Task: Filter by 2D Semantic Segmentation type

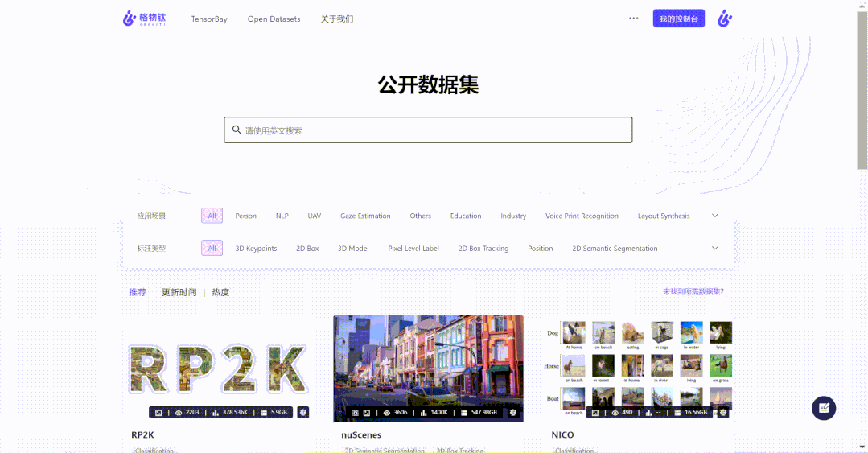Action: (615, 249)
